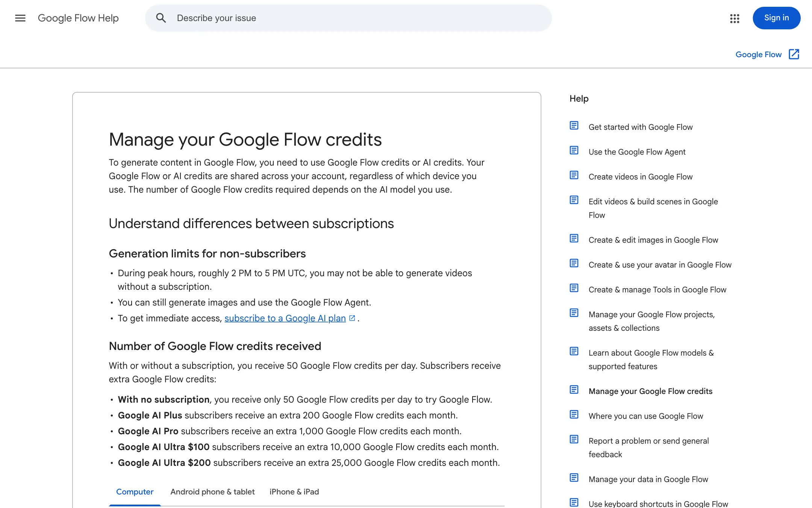Click the sidebar 'Help' heading
The width and height of the screenshot is (812, 508).
tap(579, 99)
